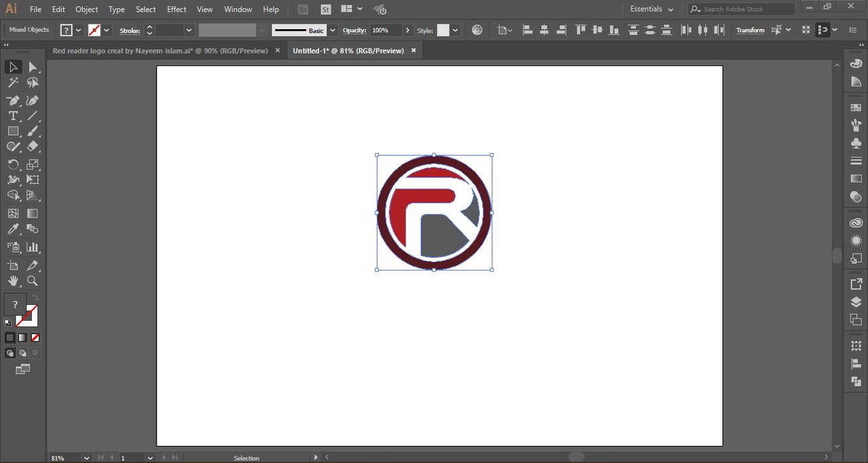This screenshot has height=463, width=868.
Task: Click the Opacity label link
Action: (354, 30)
